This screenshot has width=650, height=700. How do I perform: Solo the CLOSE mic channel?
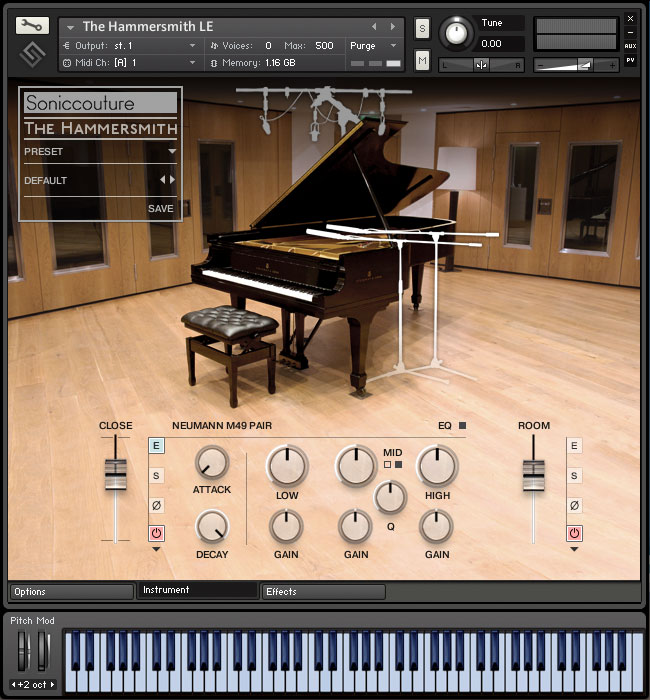tap(156, 475)
